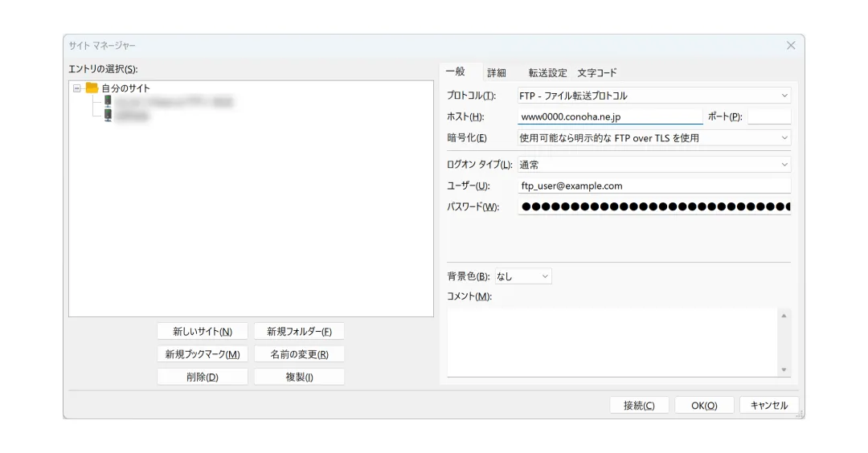Viewport: 868px width, 453px height.
Task: Select the first blurred site server icon
Action: 108,101
